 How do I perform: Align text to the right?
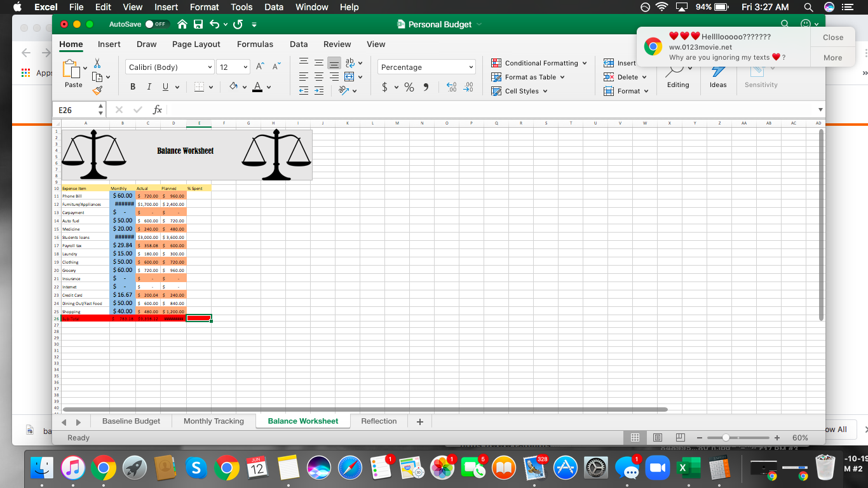click(334, 77)
